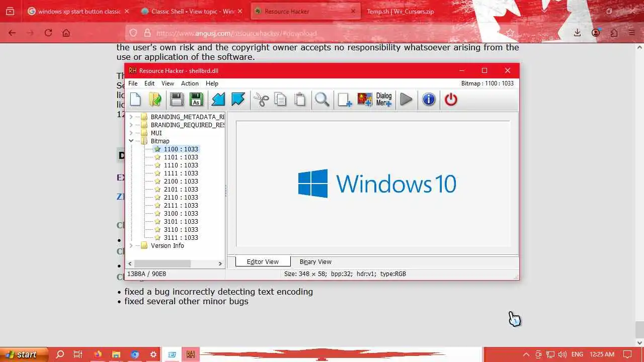Image resolution: width=644 pixels, height=362 pixels.
Task: Expand the Version Info folder node
Action: pos(131,245)
